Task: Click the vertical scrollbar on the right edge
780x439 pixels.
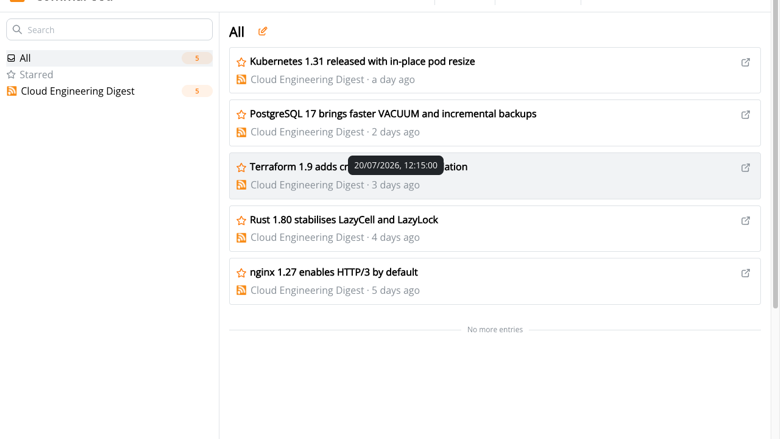Action: click(x=775, y=154)
